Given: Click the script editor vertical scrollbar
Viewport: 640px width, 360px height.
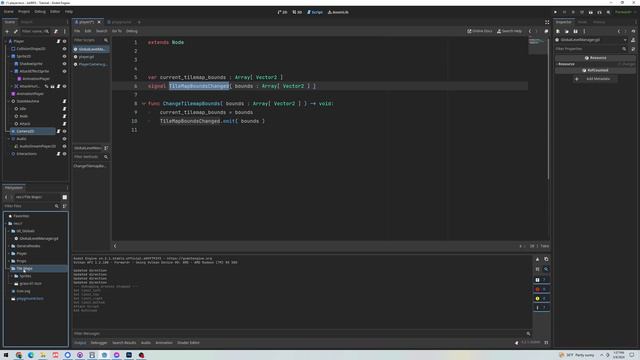Looking at the screenshot, I should 548,108.
